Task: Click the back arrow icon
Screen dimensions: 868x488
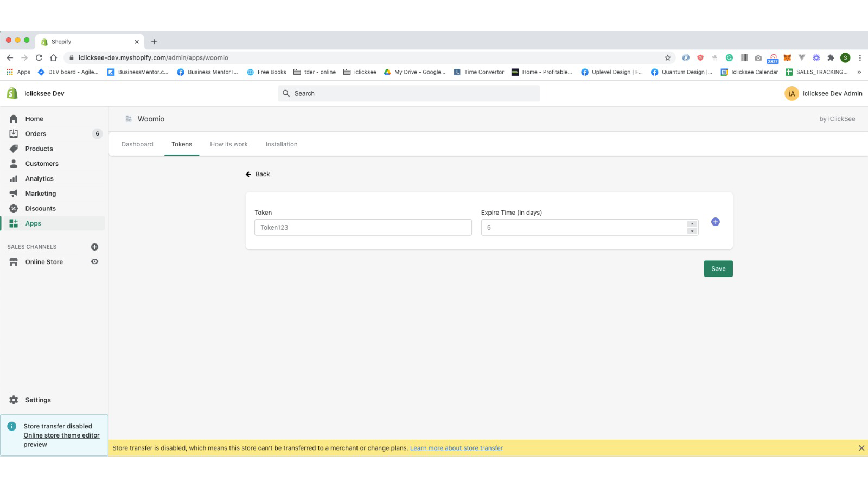Action: point(248,174)
